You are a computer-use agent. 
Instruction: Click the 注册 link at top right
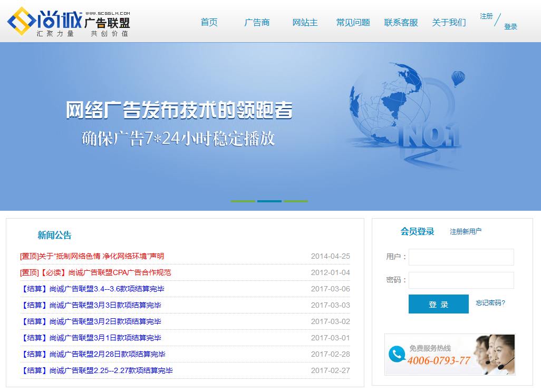pyautogui.click(x=486, y=16)
